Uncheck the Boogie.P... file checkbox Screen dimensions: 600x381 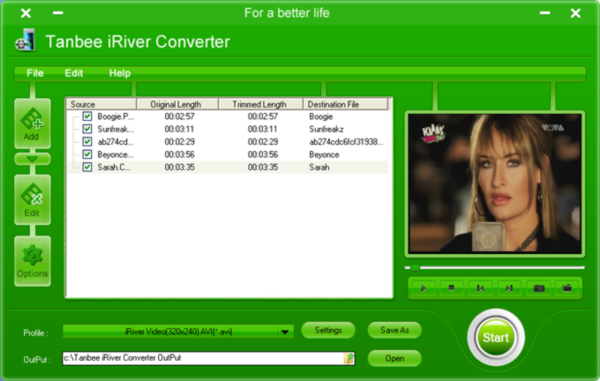[x=87, y=116]
